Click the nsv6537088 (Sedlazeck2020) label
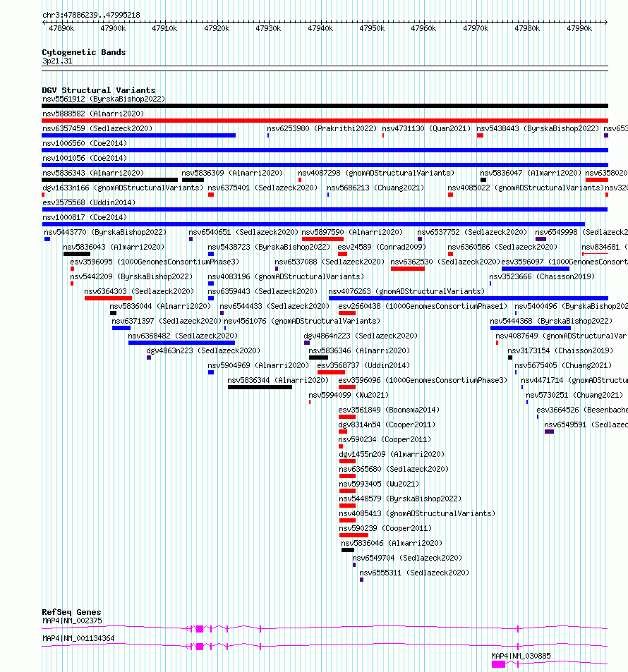The width and height of the screenshot is (628, 672). click(330, 262)
